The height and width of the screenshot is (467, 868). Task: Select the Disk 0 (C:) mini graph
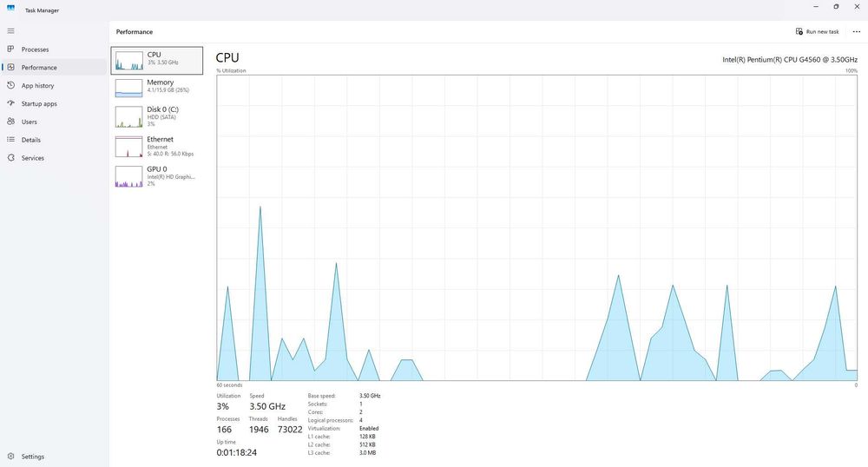(x=128, y=116)
